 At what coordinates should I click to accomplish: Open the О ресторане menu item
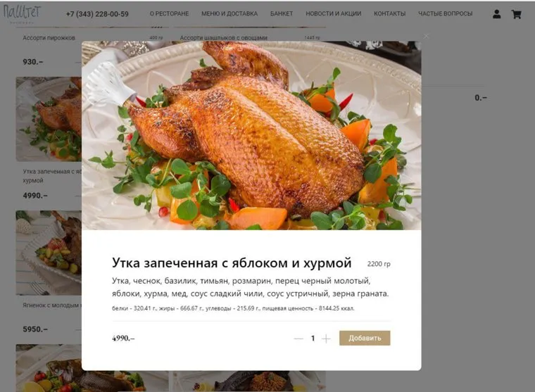(169, 13)
